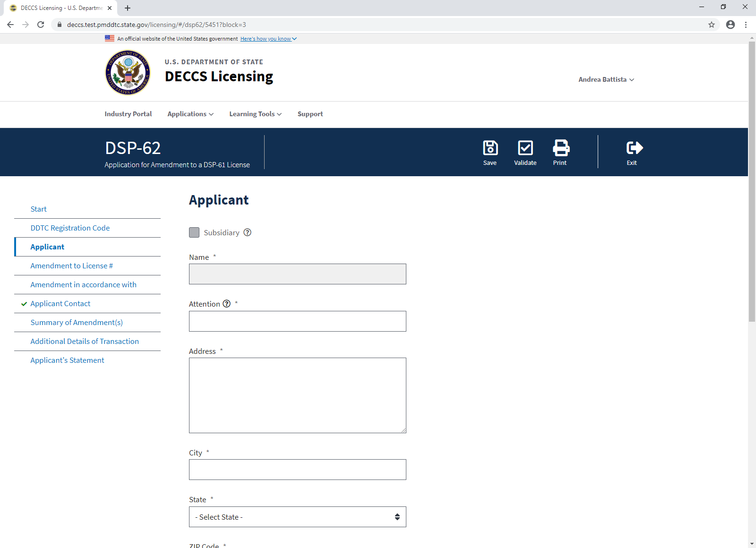This screenshot has width=756, height=548.
Task: Go to Industry Portal
Action: [128, 114]
